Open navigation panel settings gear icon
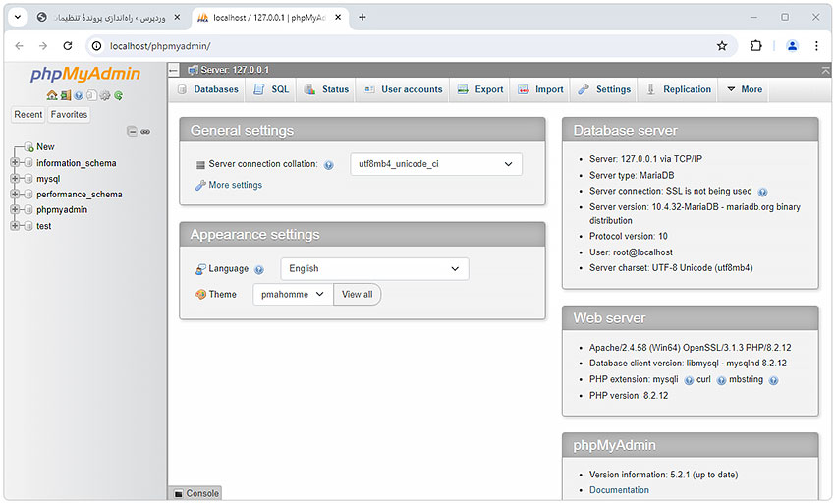 click(x=105, y=95)
